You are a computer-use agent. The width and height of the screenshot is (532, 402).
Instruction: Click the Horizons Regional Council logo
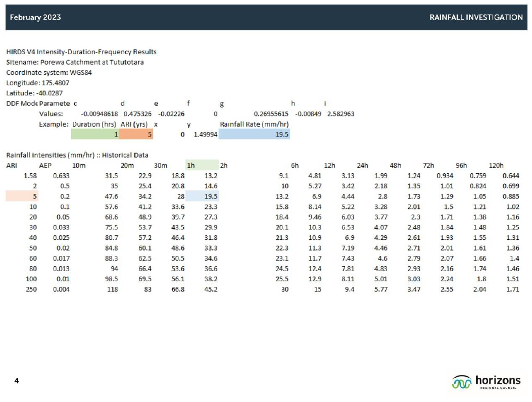pyautogui.click(x=487, y=382)
